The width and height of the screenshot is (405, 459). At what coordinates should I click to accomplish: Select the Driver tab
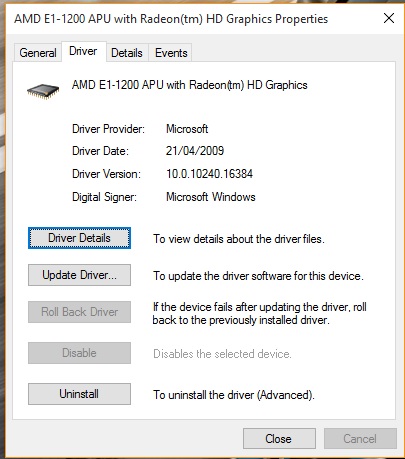pyautogui.click(x=83, y=51)
